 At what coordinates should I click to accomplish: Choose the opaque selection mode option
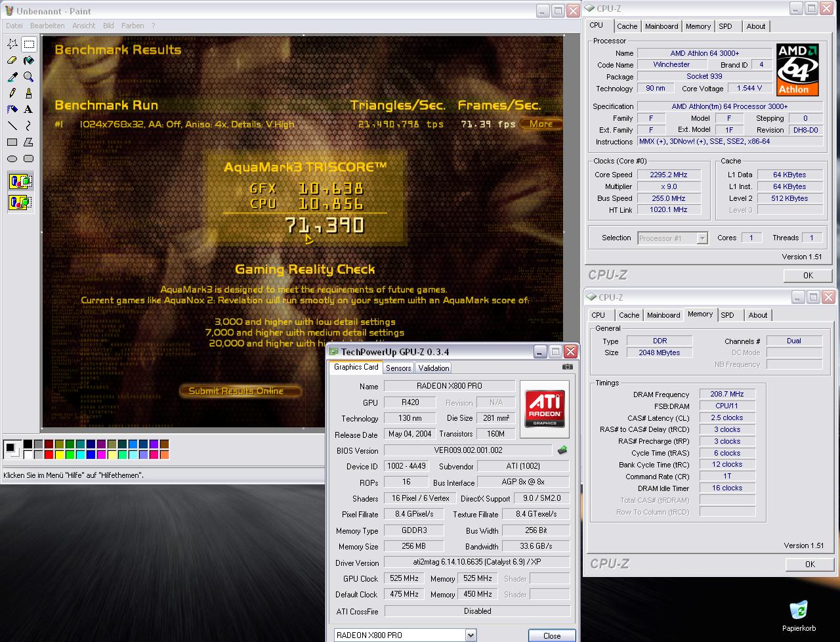tap(20, 181)
